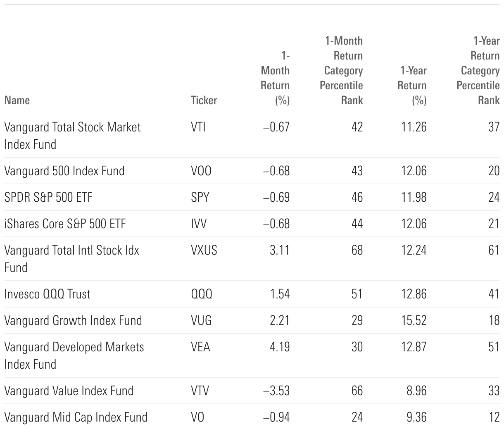Click the Vanguard Total Stock Market Index Fund name

72,135
